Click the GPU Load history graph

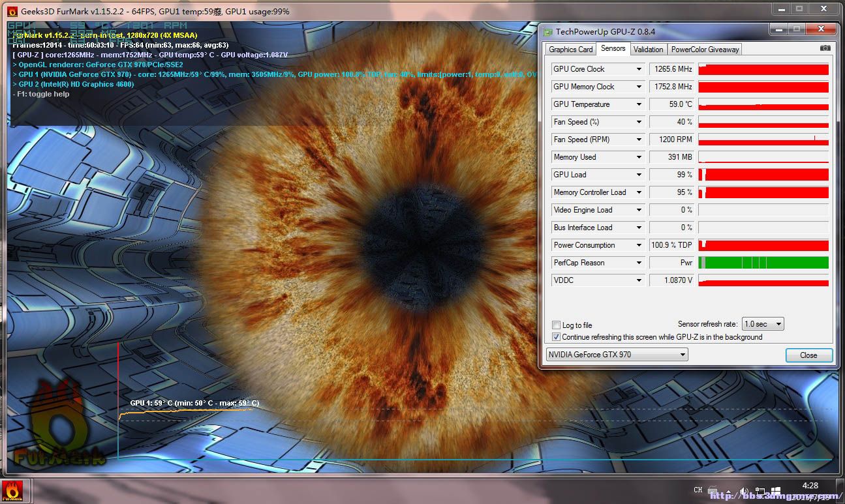763,175
